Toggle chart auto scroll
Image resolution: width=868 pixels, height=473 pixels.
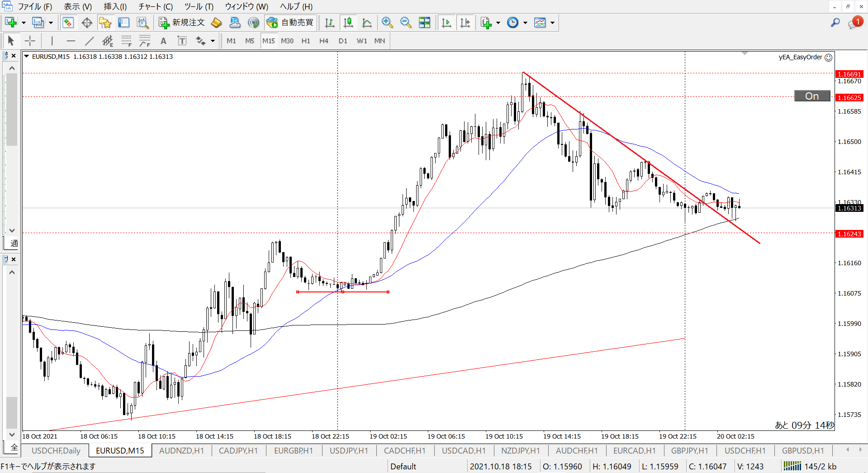point(446,22)
